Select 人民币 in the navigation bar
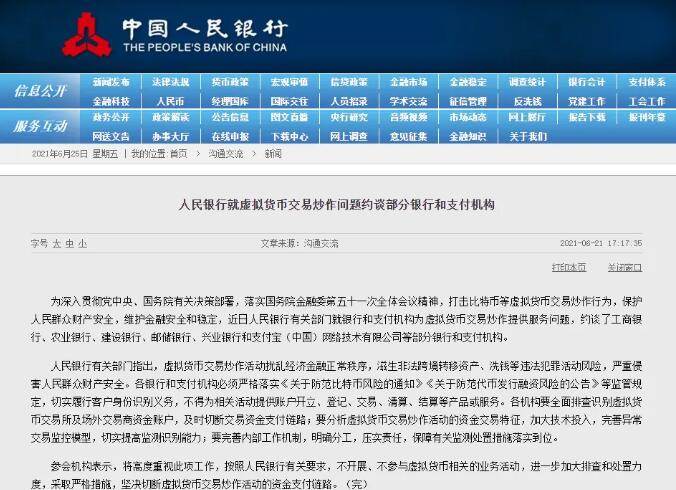This screenshot has height=490, width=676. 170,101
